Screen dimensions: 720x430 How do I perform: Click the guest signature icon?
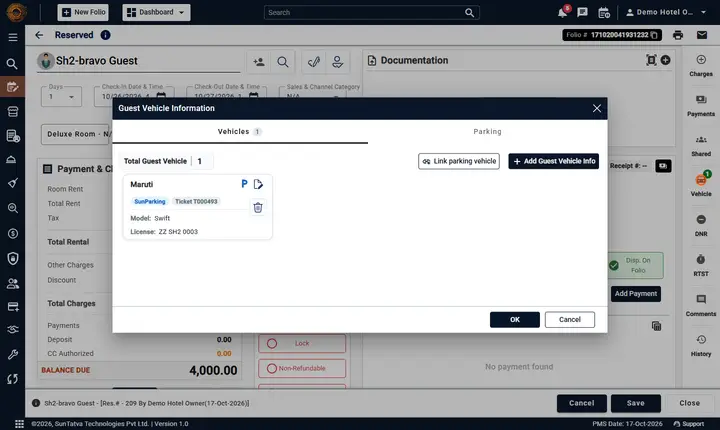[x=314, y=62]
